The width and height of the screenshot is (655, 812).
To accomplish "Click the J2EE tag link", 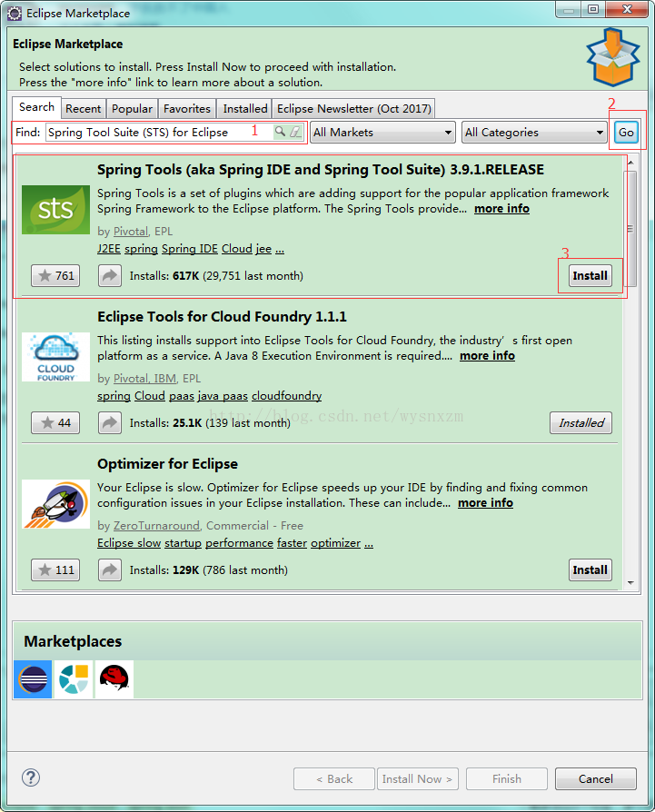I will coord(109,249).
